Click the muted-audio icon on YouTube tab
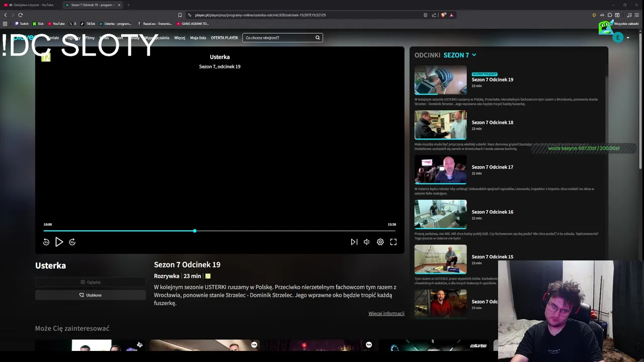The image size is (644, 362). (11, 5)
